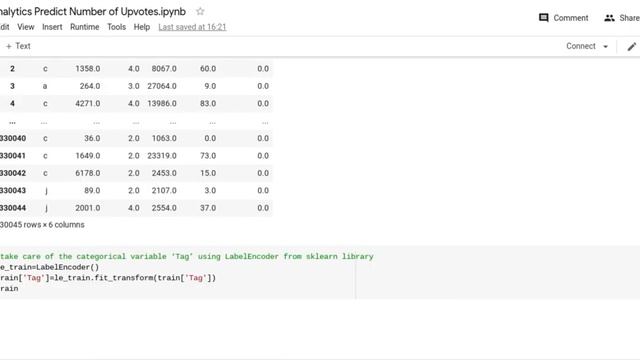Select row index 330043
Image resolution: width=640 pixels, height=360 pixels.
(x=13, y=191)
